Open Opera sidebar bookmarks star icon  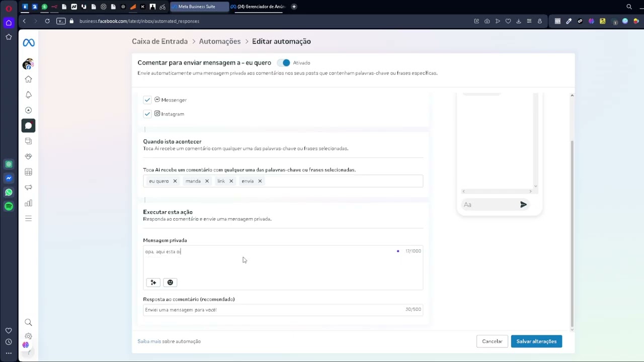[x=9, y=37]
